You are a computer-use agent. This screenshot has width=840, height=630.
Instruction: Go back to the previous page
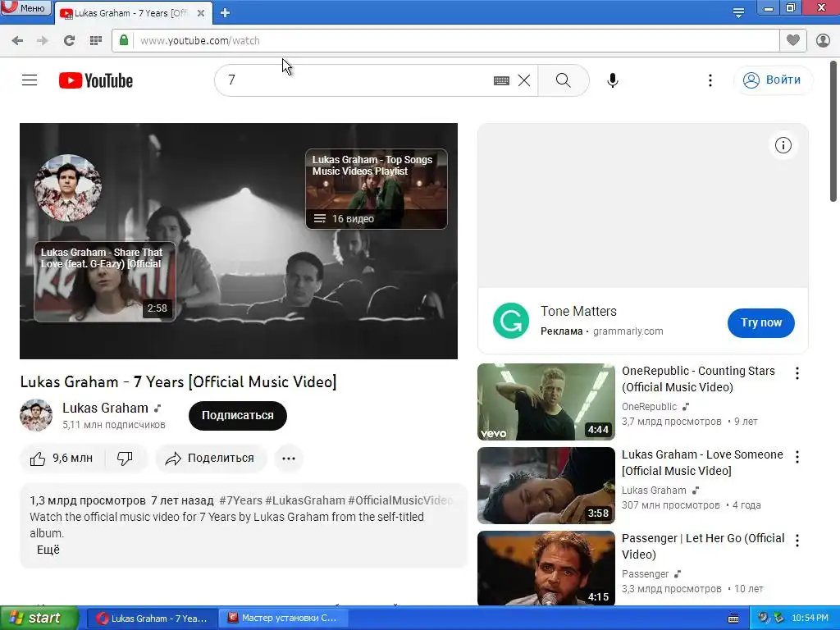pyautogui.click(x=17, y=41)
